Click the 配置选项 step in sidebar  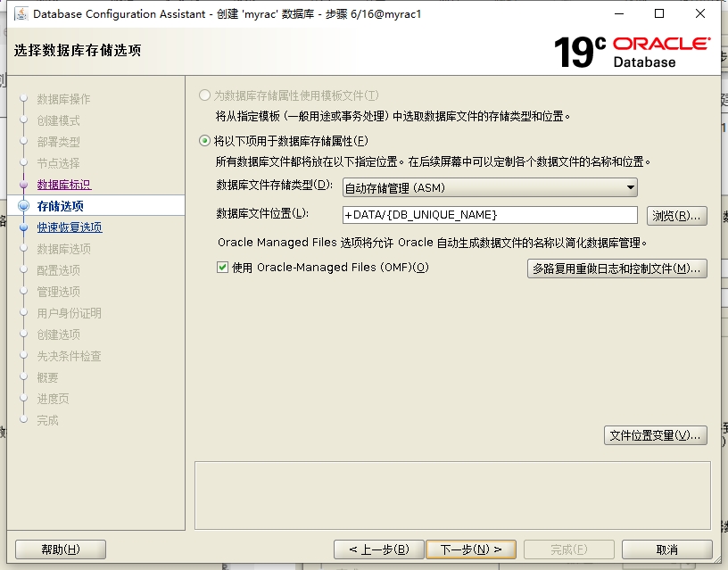pos(59,270)
